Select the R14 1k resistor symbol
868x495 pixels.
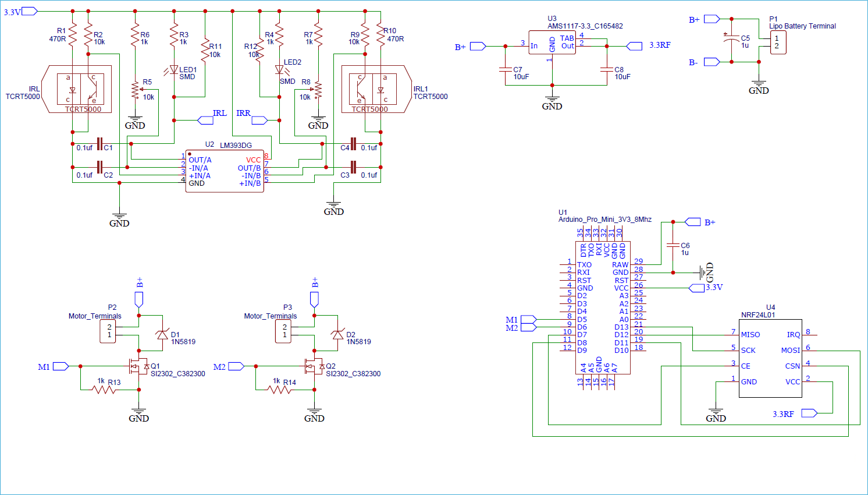tap(279, 390)
